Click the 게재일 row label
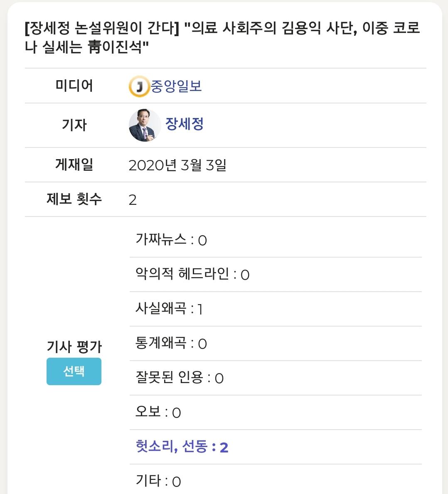 pos(74,164)
